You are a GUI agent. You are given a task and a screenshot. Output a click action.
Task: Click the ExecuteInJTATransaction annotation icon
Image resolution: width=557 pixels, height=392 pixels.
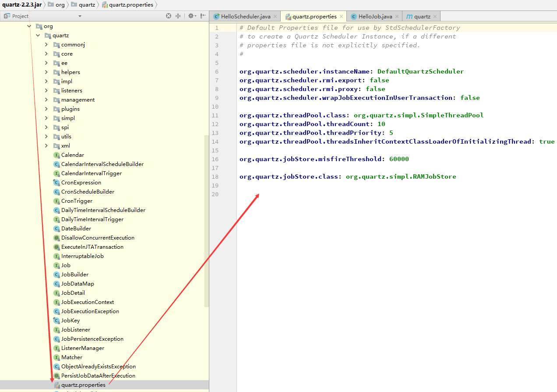tap(56, 247)
